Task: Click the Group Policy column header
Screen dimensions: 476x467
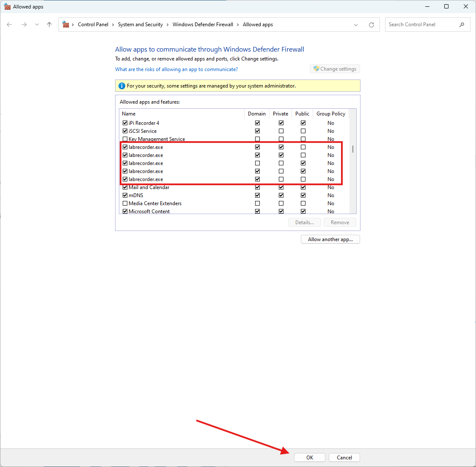Action: point(331,114)
